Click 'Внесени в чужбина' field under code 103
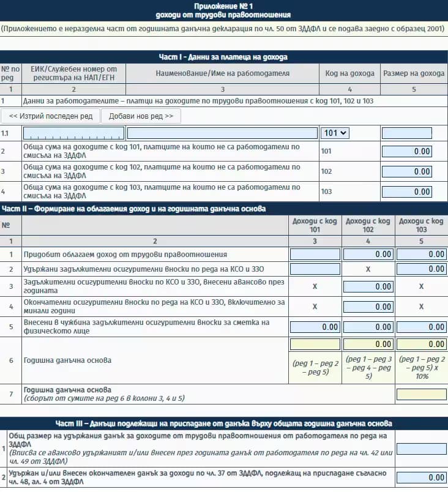Screen dimensions: 448x492 point(421,327)
